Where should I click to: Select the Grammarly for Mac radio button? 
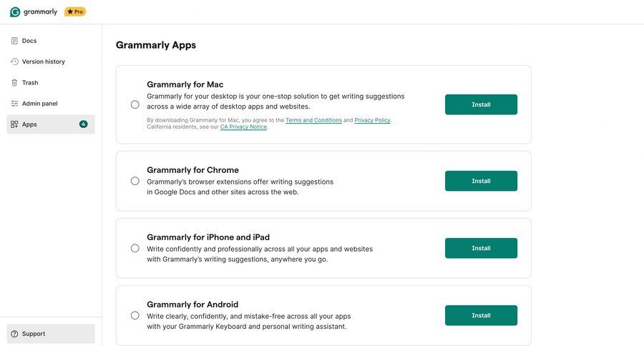pos(135,104)
